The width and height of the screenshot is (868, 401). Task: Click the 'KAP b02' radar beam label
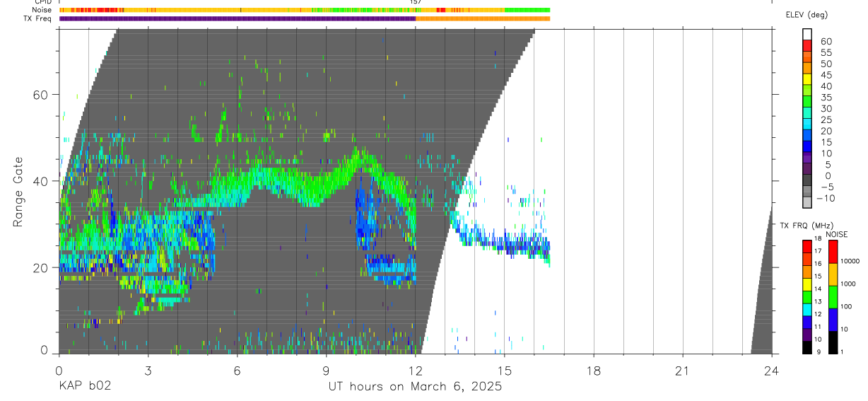click(x=85, y=387)
